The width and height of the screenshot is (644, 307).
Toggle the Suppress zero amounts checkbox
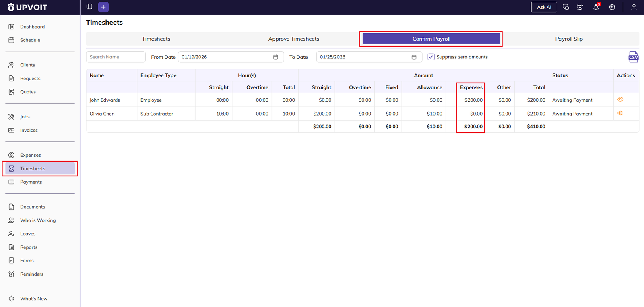pyautogui.click(x=431, y=57)
